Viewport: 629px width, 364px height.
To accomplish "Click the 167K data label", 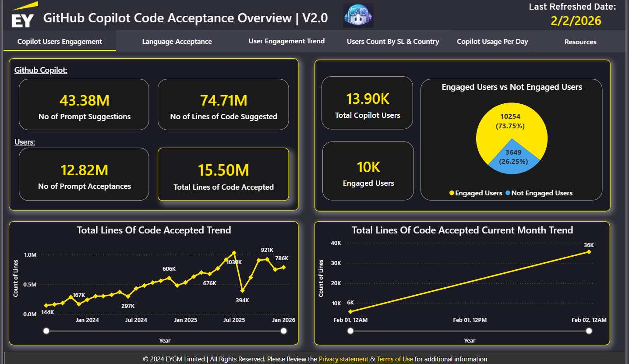I will tap(79, 295).
